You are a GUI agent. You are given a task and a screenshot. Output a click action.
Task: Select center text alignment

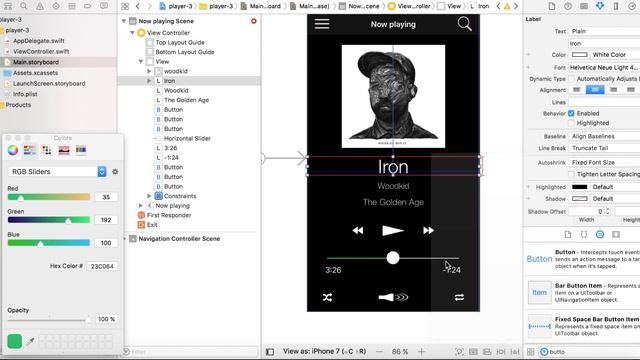click(x=595, y=90)
